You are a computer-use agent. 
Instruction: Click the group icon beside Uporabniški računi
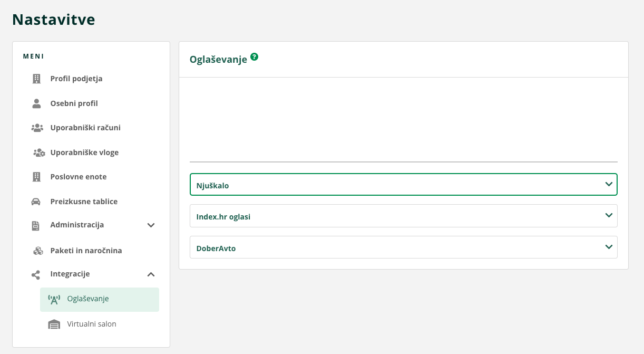[x=37, y=128]
